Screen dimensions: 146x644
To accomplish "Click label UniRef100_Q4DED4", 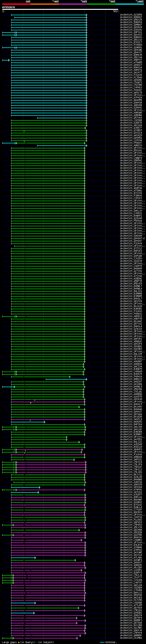I will coord(131,364).
